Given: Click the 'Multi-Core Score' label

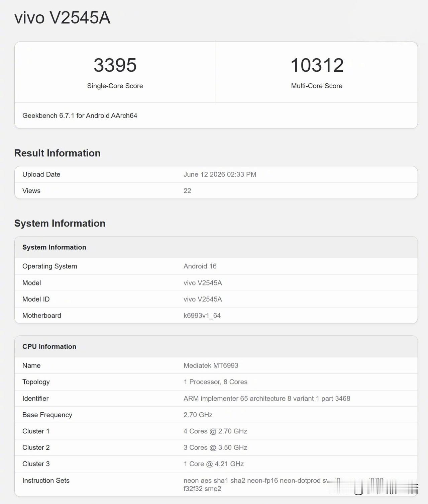Looking at the screenshot, I should (x=317, y=86).
